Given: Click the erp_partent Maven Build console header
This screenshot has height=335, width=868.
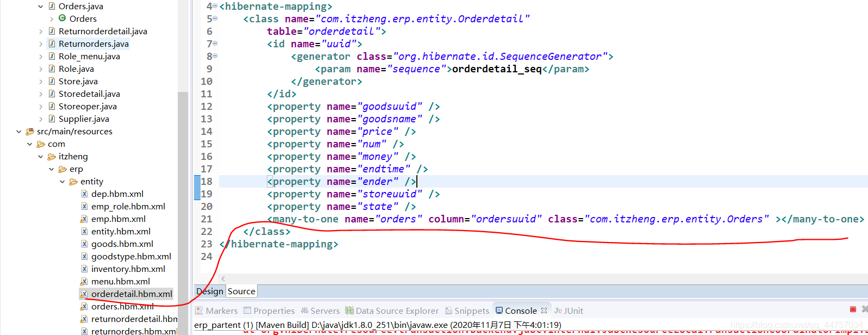Looking at the screenshot, I should 378,325.
